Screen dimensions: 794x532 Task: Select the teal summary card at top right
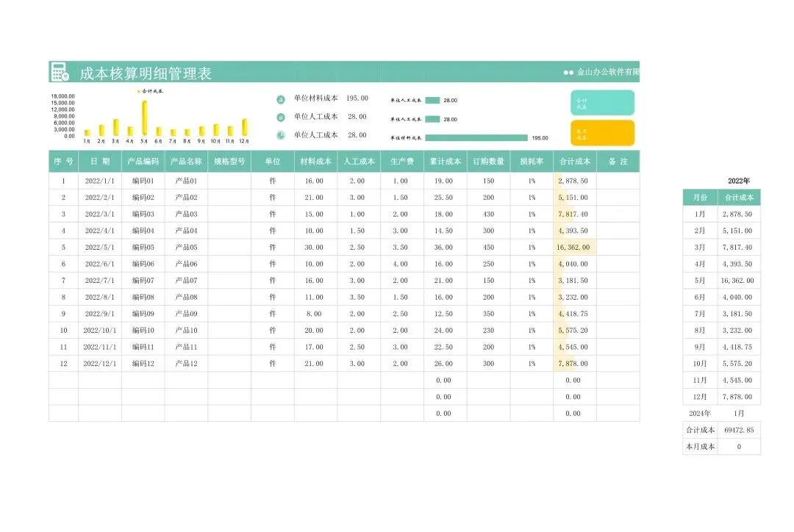point(602,103)
